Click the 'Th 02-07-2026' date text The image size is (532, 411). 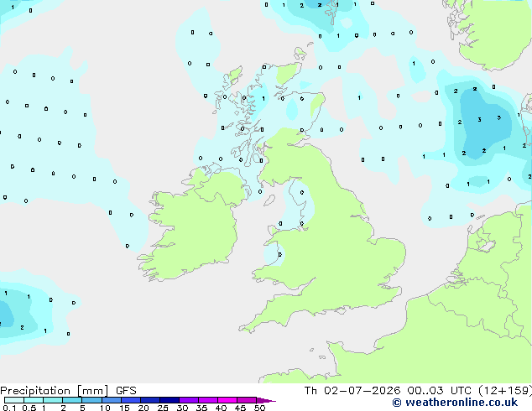coord(352,391)
